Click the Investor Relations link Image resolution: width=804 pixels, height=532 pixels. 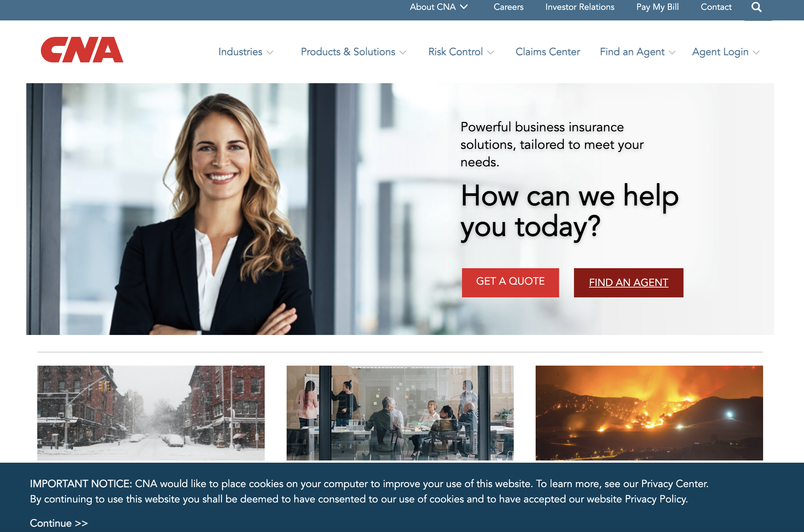[580, 7]
